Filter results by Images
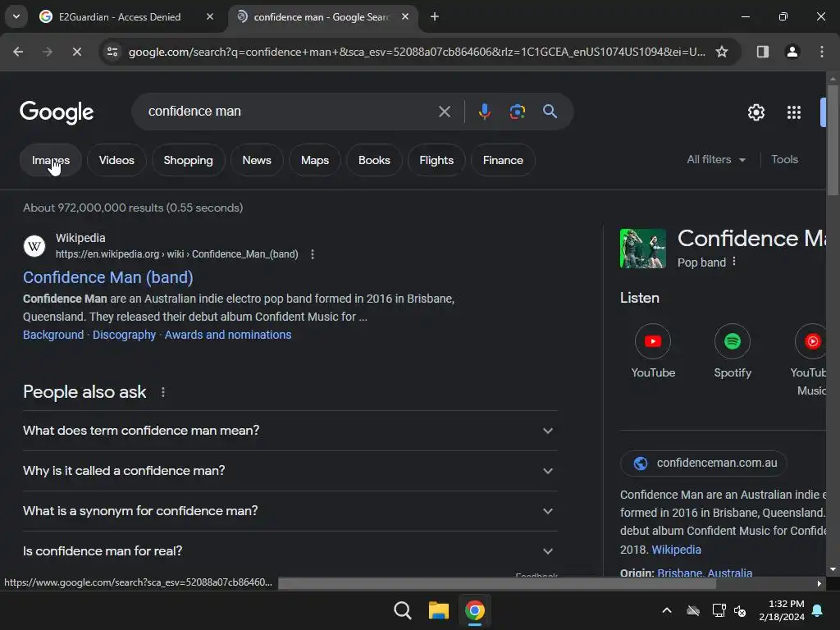The image size is (840, 630). (50, 160)
